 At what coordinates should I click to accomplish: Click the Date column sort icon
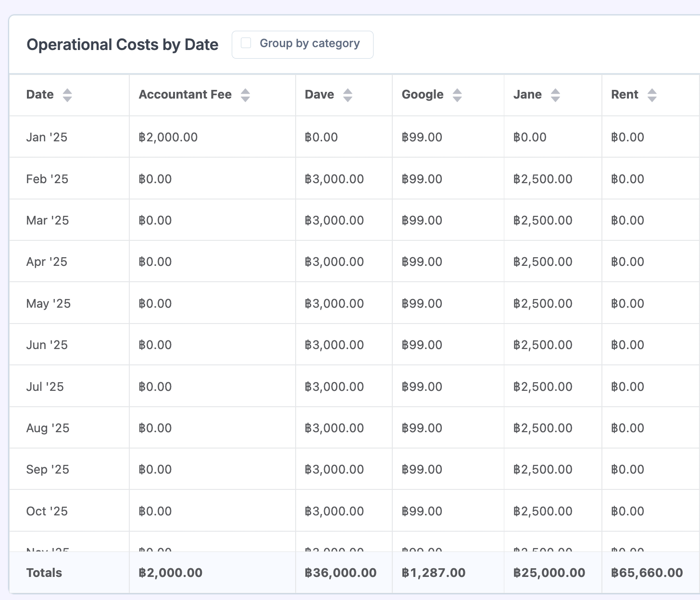pos(67,95)
